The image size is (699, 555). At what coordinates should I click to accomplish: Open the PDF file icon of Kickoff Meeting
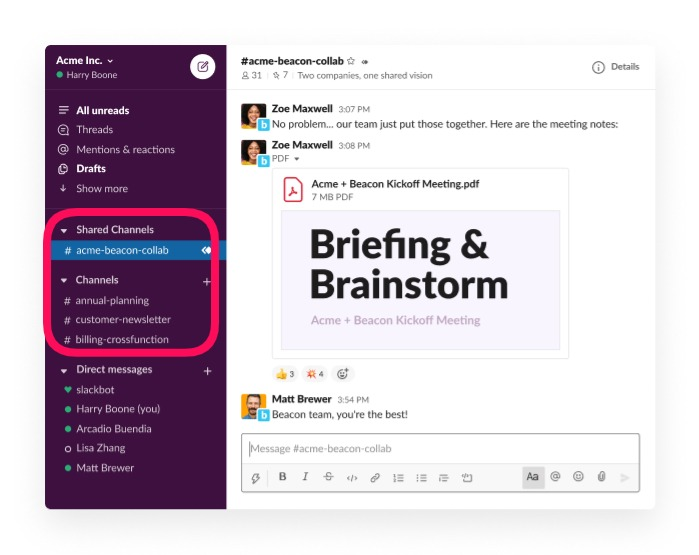click(x=293, y=189)
